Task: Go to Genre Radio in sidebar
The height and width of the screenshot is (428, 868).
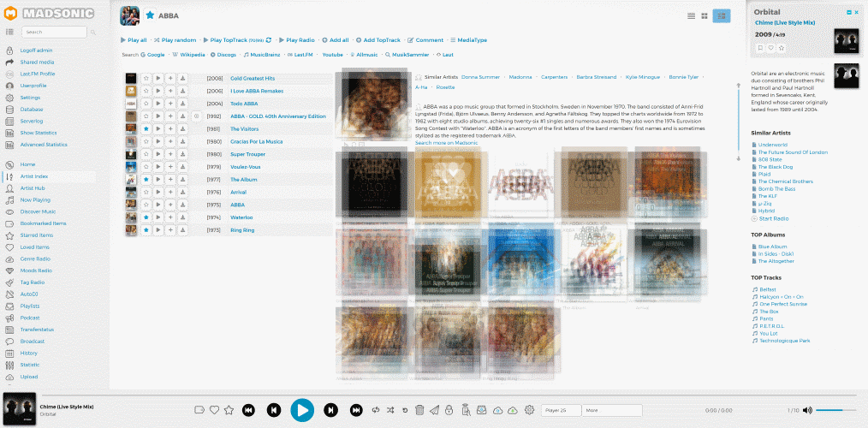Action: [x=36, y=259]
